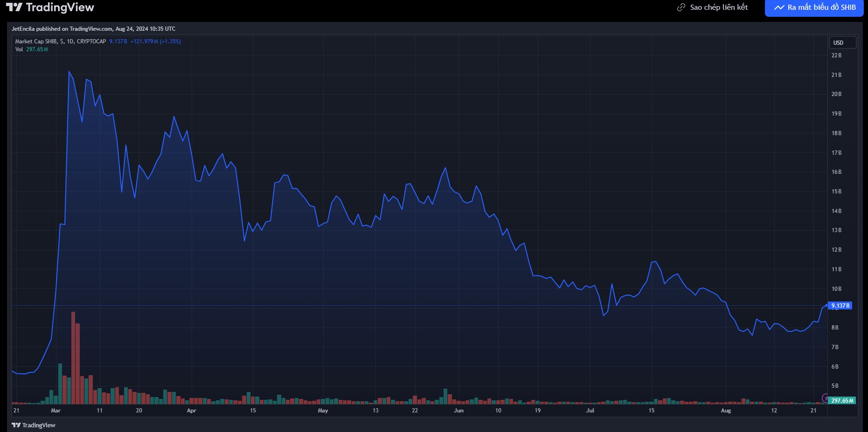The width and height of the screenshot is (868, 432).
Task: Copy the chart link via 'Sao chép liên kết'
Action: point(719,7)
